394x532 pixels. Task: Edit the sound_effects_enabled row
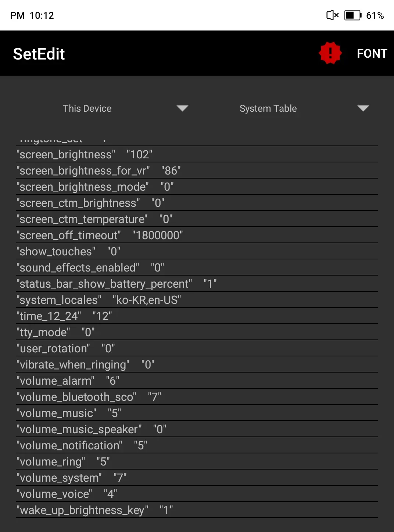197,267
